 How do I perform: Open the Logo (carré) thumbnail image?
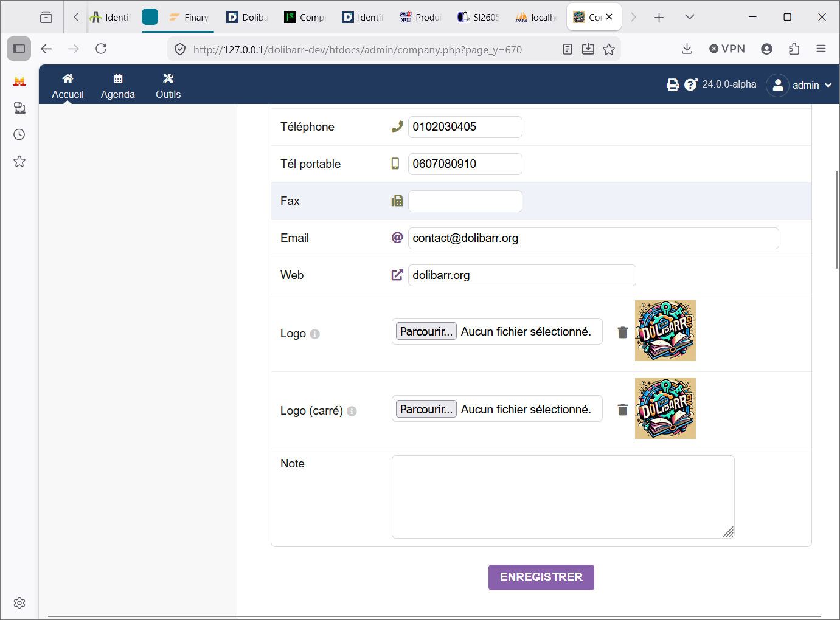[x=665, y=408]
